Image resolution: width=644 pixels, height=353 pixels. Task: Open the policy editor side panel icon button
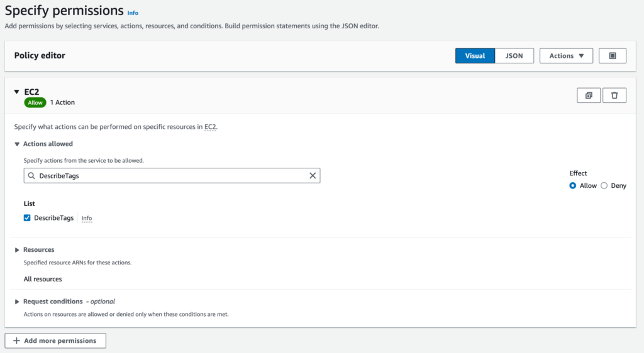613,56
